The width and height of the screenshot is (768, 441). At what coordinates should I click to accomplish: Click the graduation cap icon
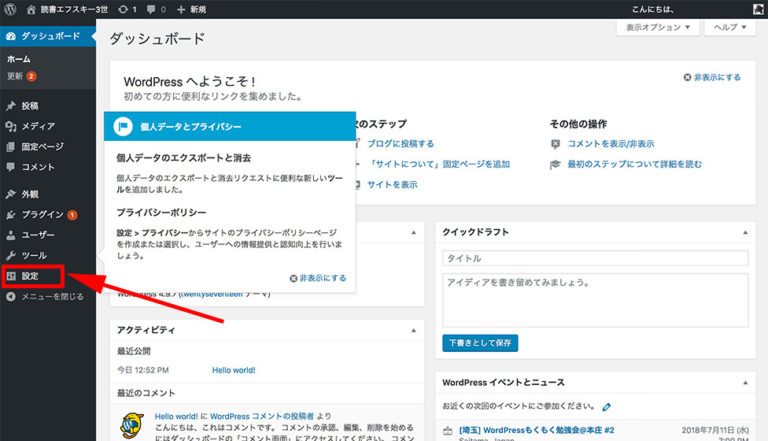click(x=555, y=165)
